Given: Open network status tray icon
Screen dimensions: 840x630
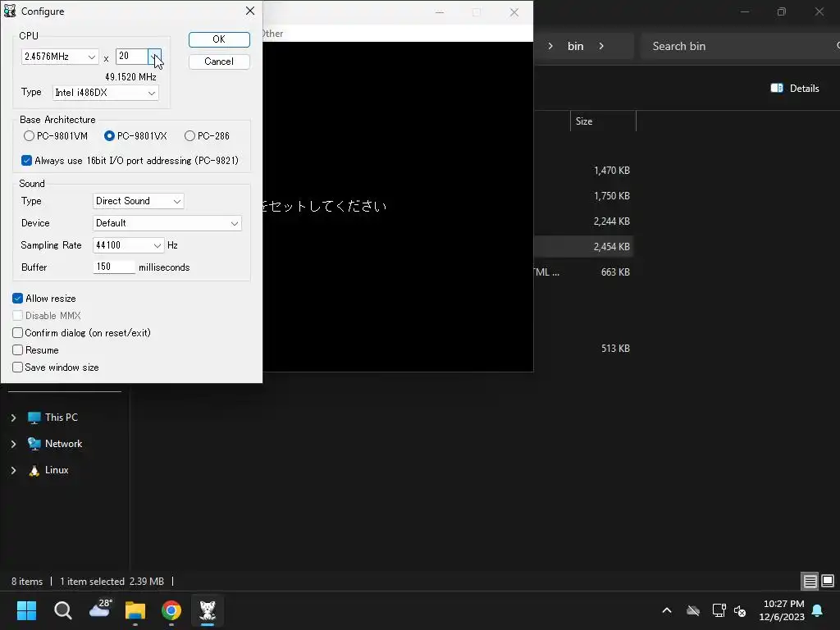Looking at the screenshot, I should (719, 610).
